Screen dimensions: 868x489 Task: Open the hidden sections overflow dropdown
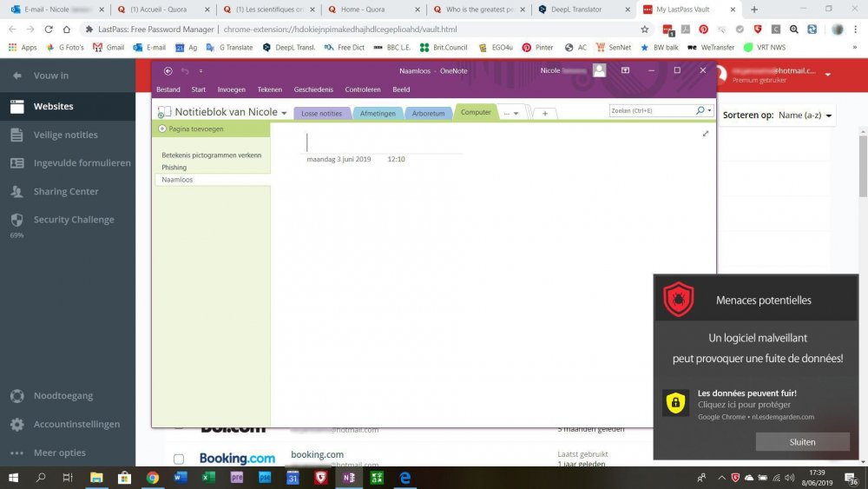[x=510, y=114]
